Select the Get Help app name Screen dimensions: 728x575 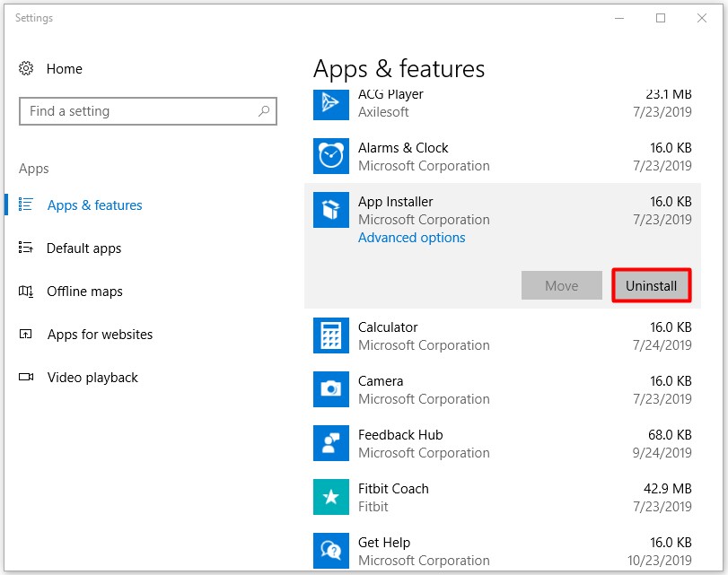click(384, 543)
